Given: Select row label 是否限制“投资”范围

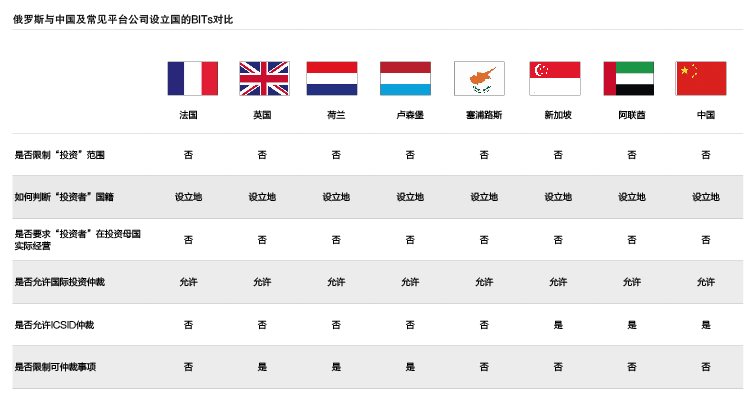Looking at the screenshot, I should (x=59, y=155).
